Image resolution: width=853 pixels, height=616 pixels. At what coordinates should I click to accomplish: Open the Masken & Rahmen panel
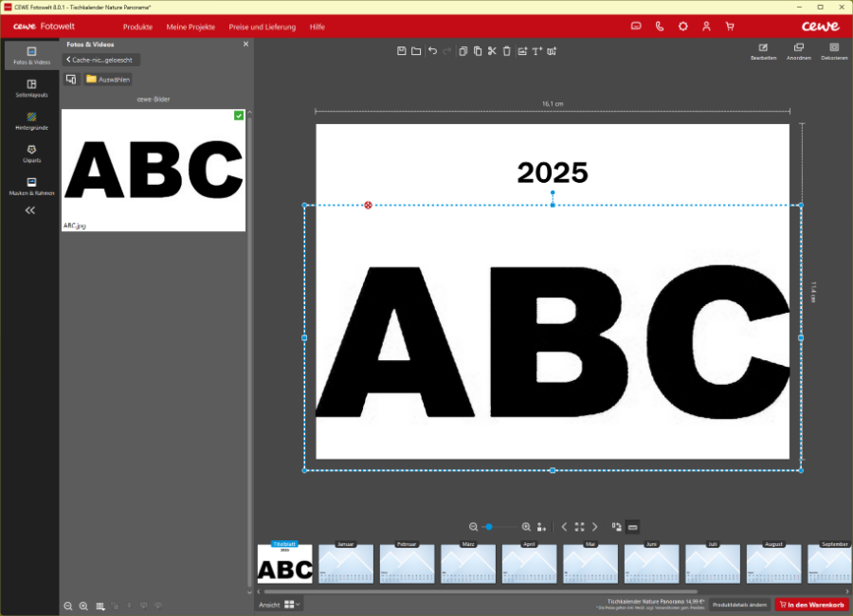pyautogui.click(x=31, y=186)
